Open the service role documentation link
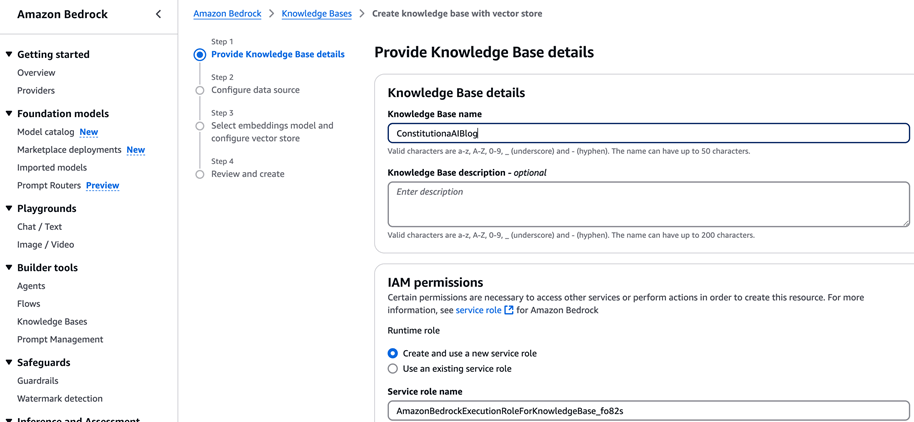Image resolution: width=914 pixels, height=422 pixels. 478,310
